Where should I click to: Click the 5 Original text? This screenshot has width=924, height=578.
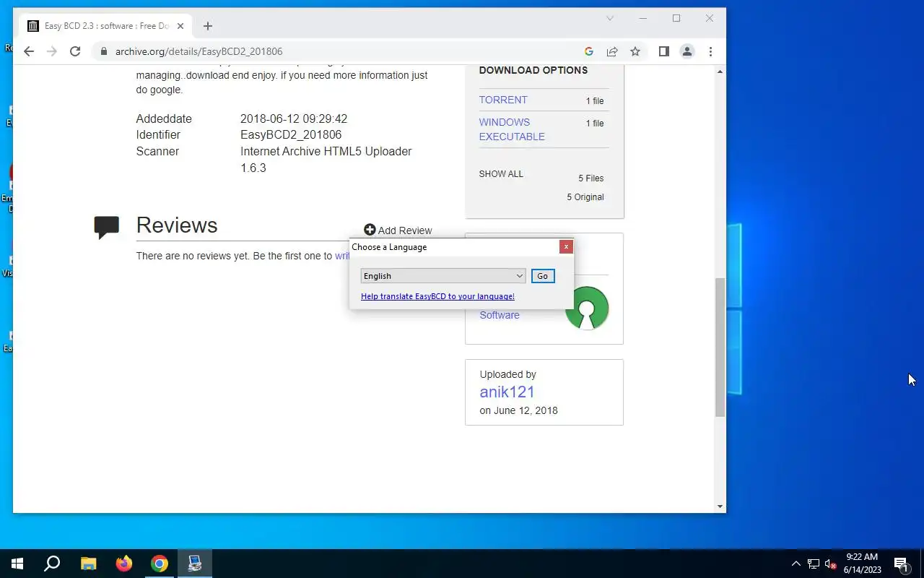585,197
